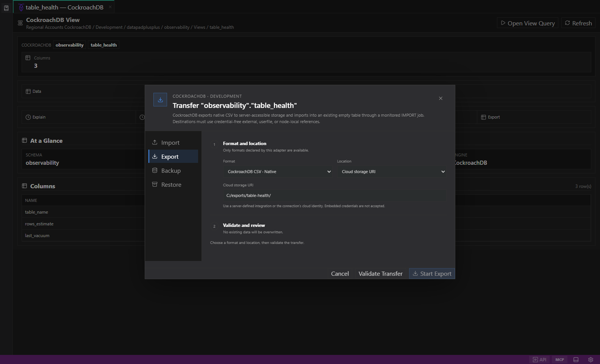Click the CockroachDB icon on the table_health tab
600x364 pixels.
point(21,8)
